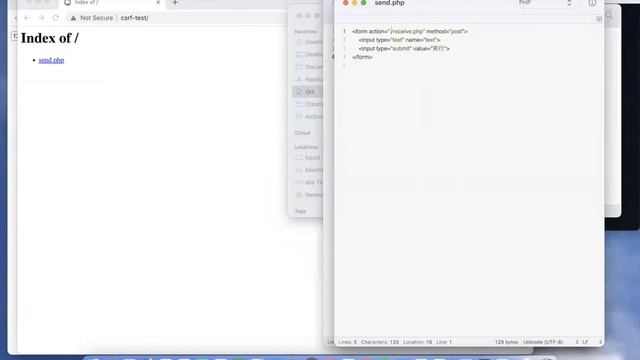Click the 'Line: 1' status bar entry
Image resolution: width=640 pixels, height=360 pixels.
click(444, 342)
